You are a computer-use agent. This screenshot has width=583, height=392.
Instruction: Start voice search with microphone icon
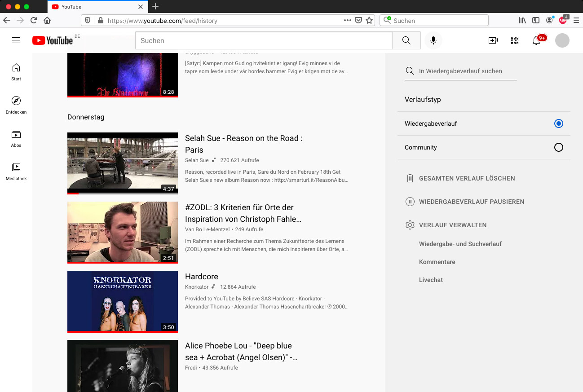[433, 40]
